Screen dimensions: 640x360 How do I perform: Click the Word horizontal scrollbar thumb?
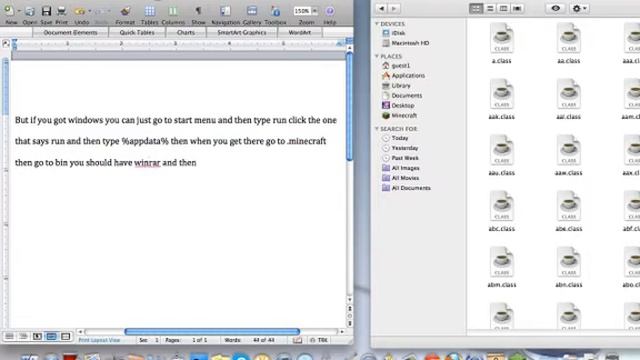(x=212, y=331)
